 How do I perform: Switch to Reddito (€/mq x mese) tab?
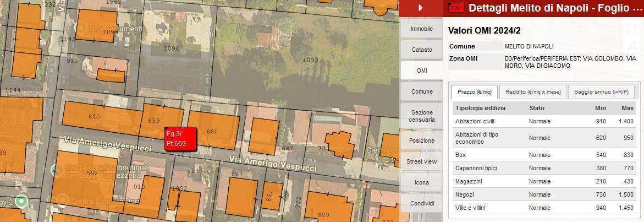(533, 92)
